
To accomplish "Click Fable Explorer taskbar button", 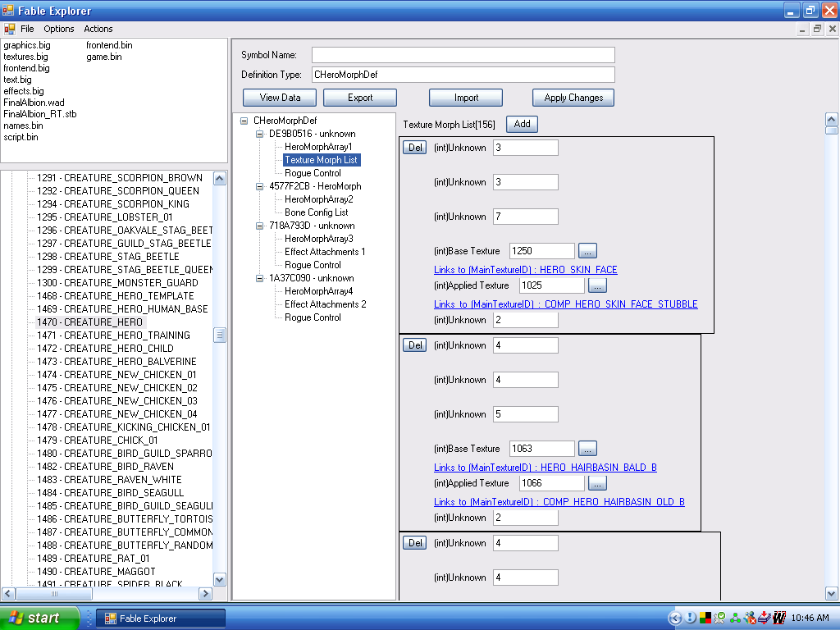I will (161, 619).
